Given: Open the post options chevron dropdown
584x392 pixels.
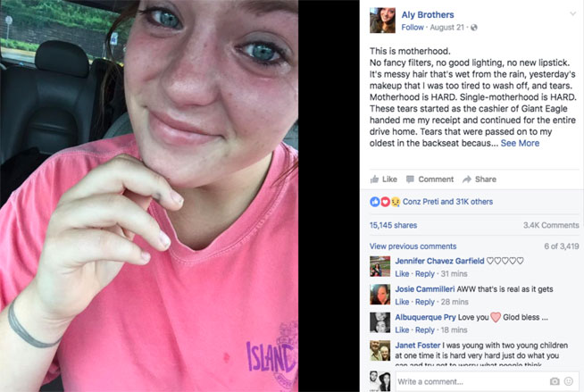Looking at the screenshot, I should pos(572,13).
